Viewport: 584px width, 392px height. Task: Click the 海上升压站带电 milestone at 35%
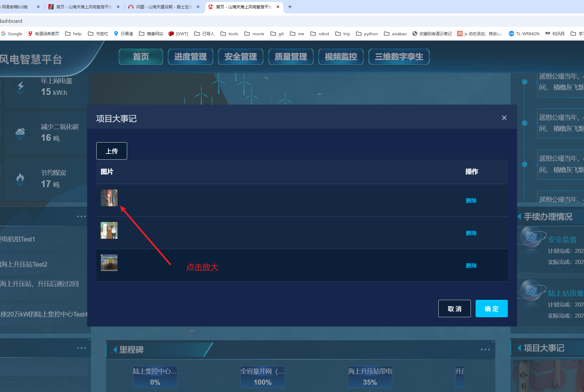pos(370,377)
